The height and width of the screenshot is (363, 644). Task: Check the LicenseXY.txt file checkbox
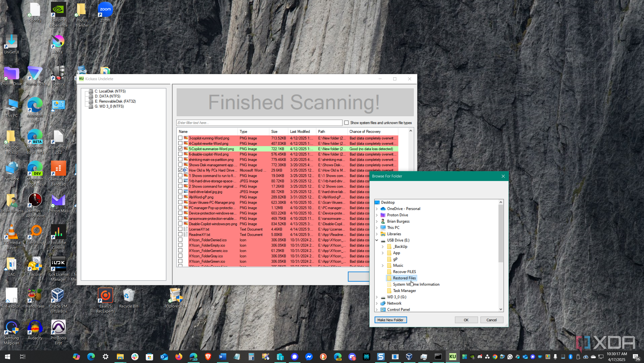click(180, 229)
